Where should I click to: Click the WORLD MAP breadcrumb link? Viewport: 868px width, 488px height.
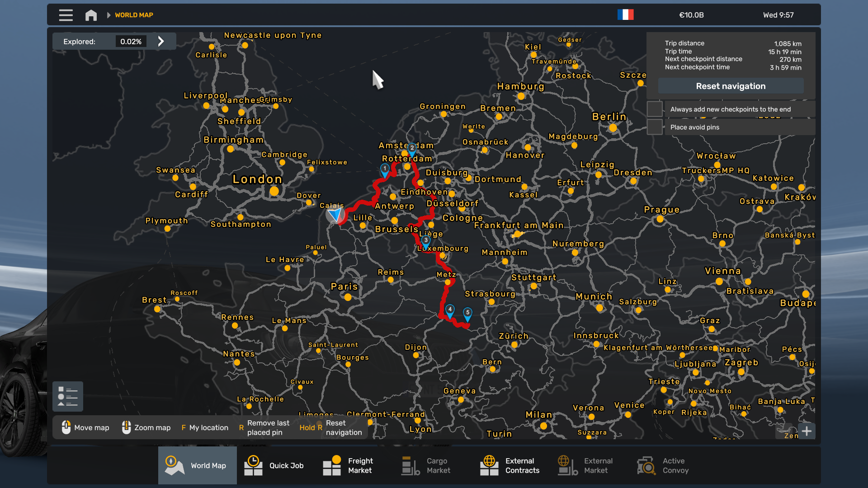coord(134,15)
